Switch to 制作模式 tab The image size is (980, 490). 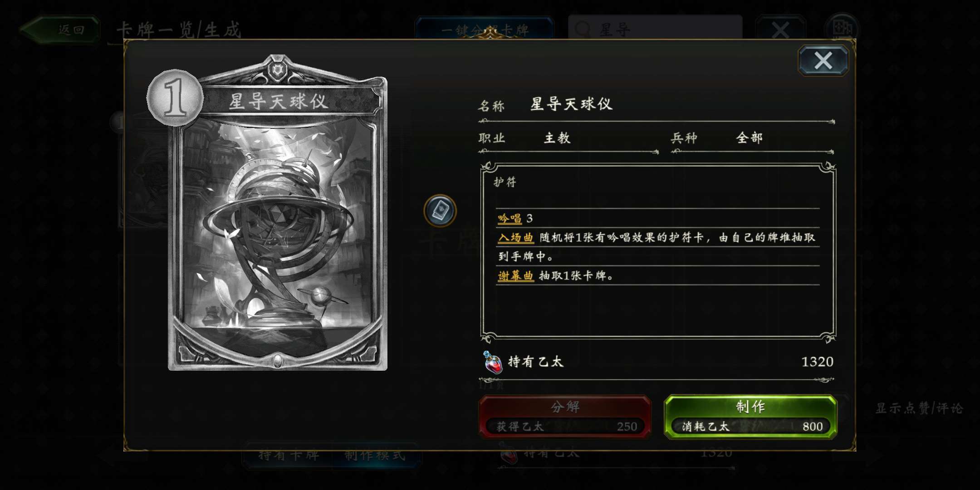[375, 455]
